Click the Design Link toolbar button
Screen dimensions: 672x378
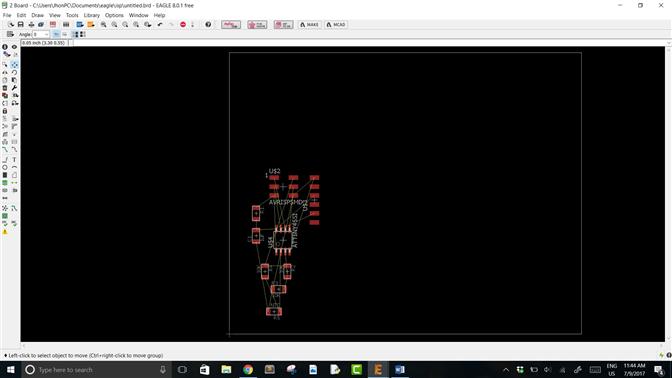click(231, 24)
